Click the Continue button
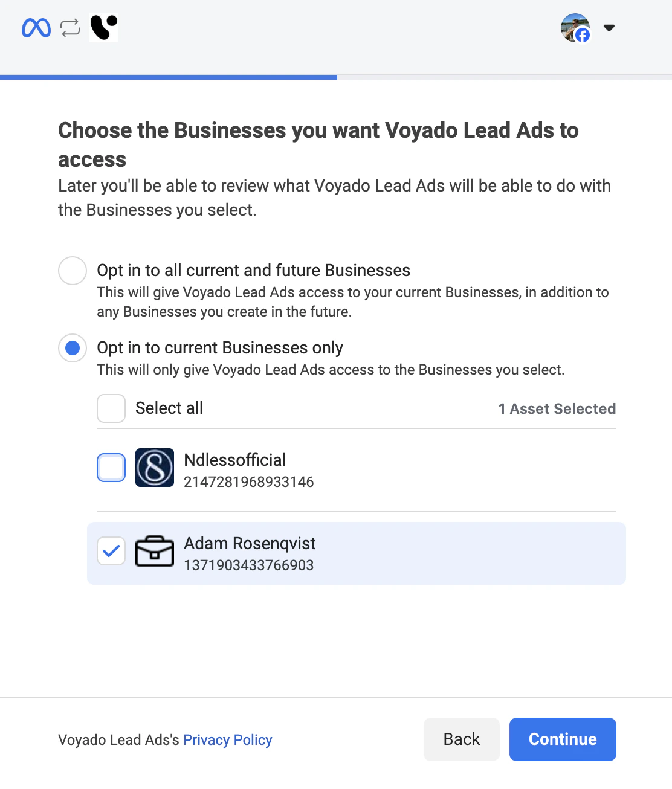Viewport: 672px width, 789px height. pyautogui.click(x=562, y=739)
